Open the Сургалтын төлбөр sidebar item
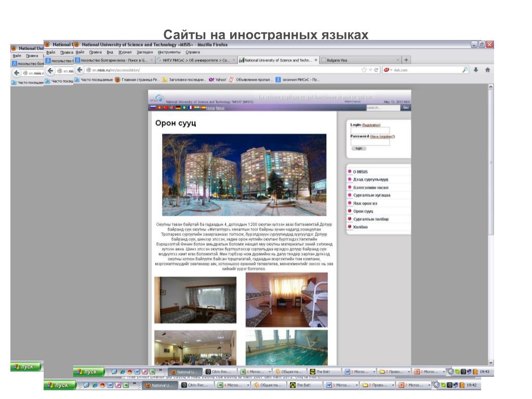 [371, 219]
